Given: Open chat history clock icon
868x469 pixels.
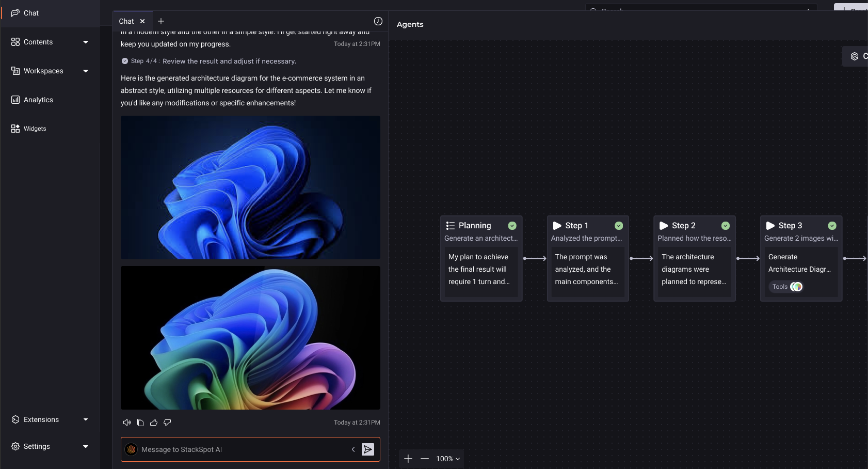Looking at the screenshot, I should [378, 21].
